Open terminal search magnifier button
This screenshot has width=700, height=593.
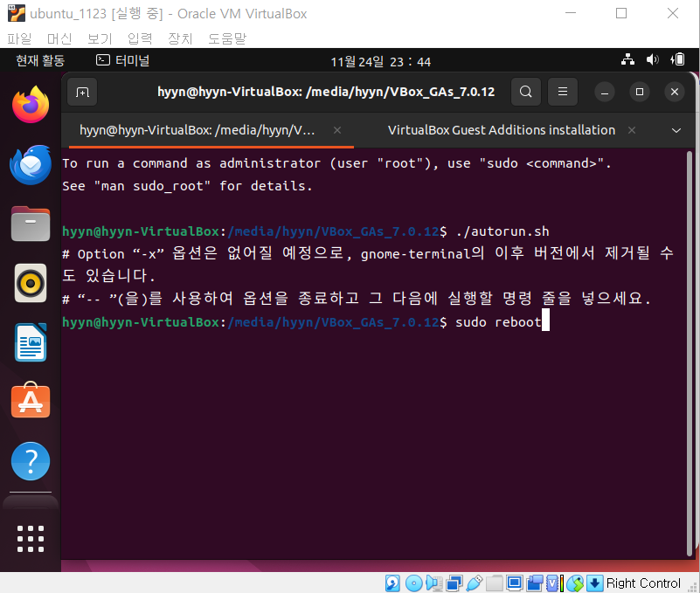point(526,92)
